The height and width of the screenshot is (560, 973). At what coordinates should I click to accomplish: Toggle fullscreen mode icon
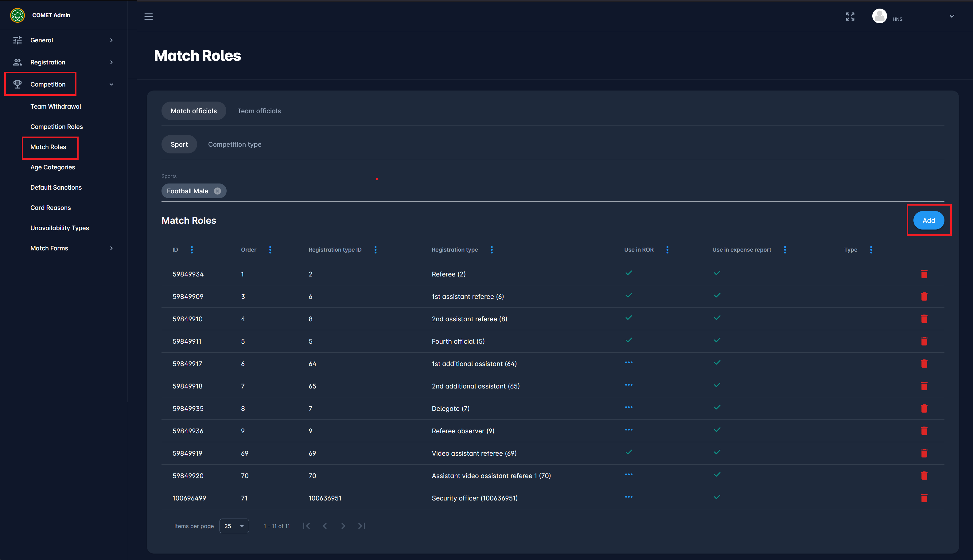(x=850, y=17)
